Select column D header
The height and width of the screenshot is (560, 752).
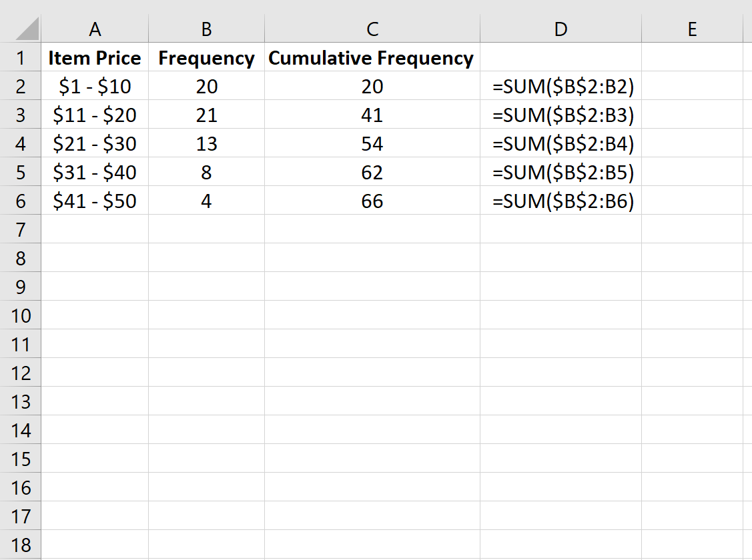pos(560,29)
